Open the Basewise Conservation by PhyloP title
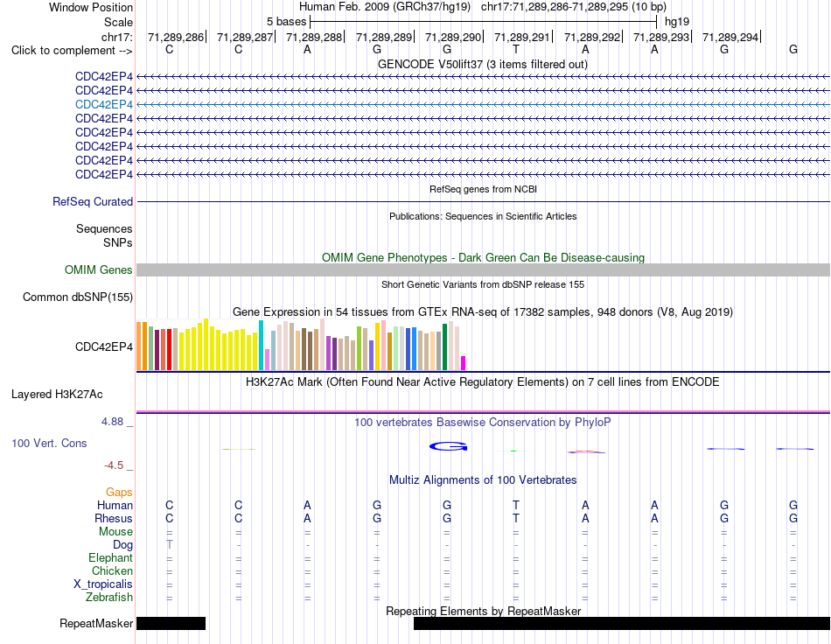 point(483,423)
